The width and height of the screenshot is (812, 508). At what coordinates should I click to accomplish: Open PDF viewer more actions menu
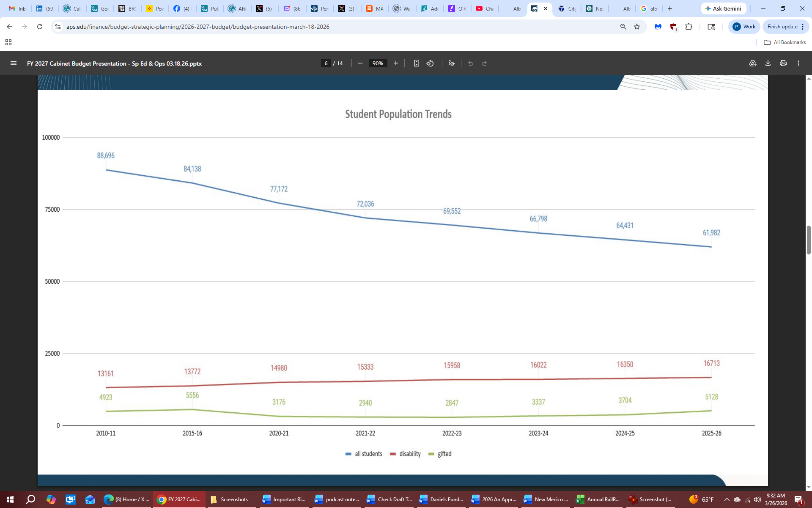click(798, 63)
